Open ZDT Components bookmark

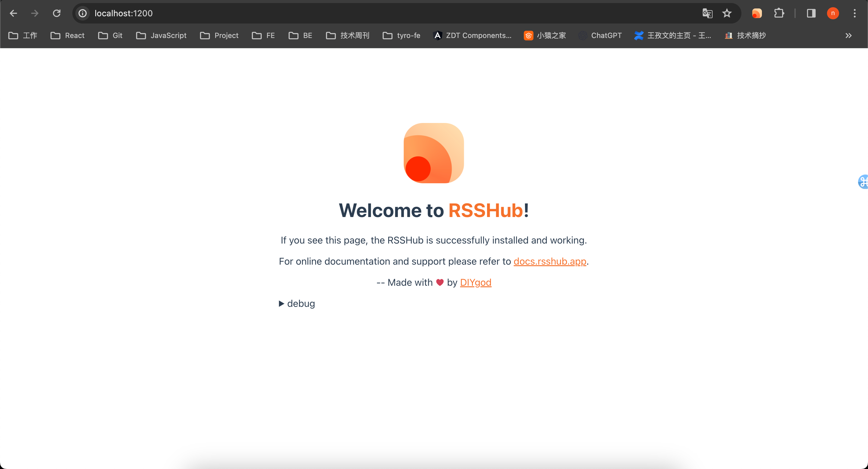[472, 35]
